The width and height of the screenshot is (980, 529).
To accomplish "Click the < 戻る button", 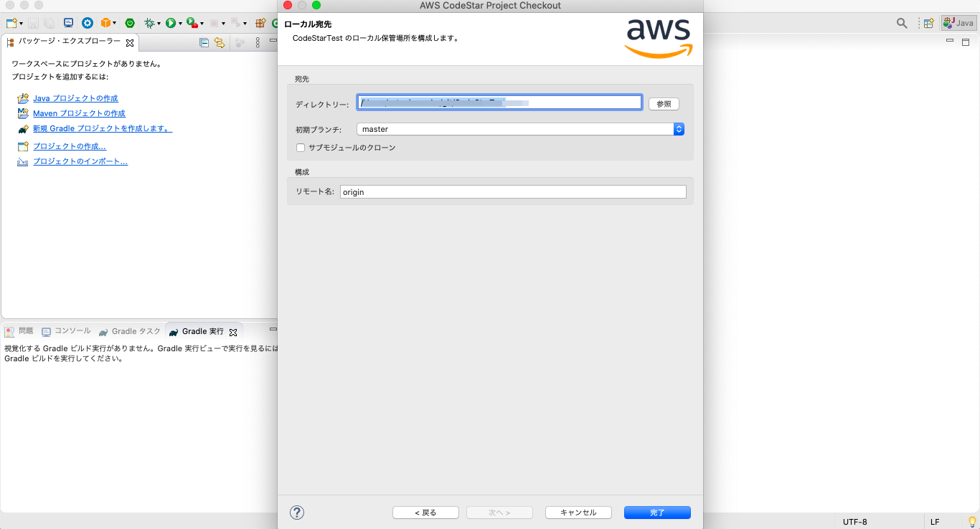I will click(x=425, y=513).
